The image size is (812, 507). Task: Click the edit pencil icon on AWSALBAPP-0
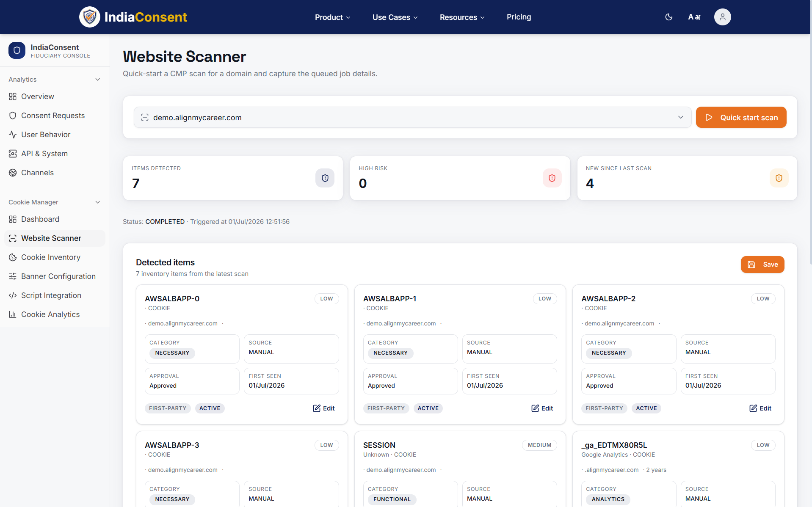pos(317,408)
